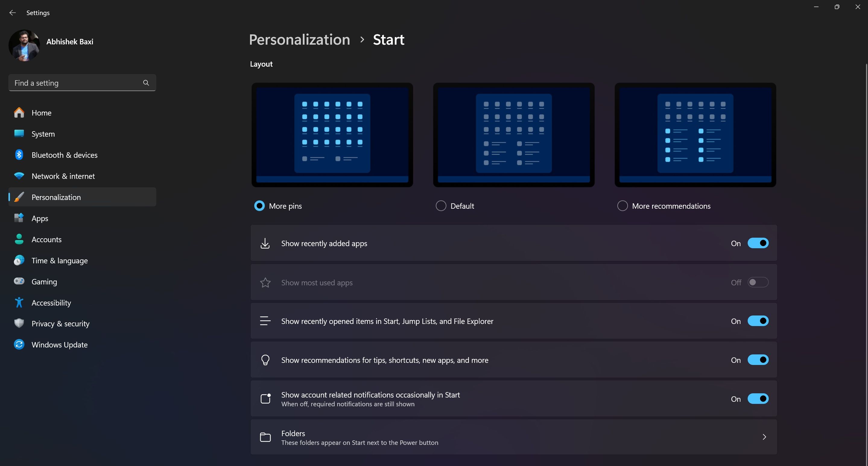
Task: Navigate back to Personalization page
Action: pyautogui.click(x=300, y=39)
